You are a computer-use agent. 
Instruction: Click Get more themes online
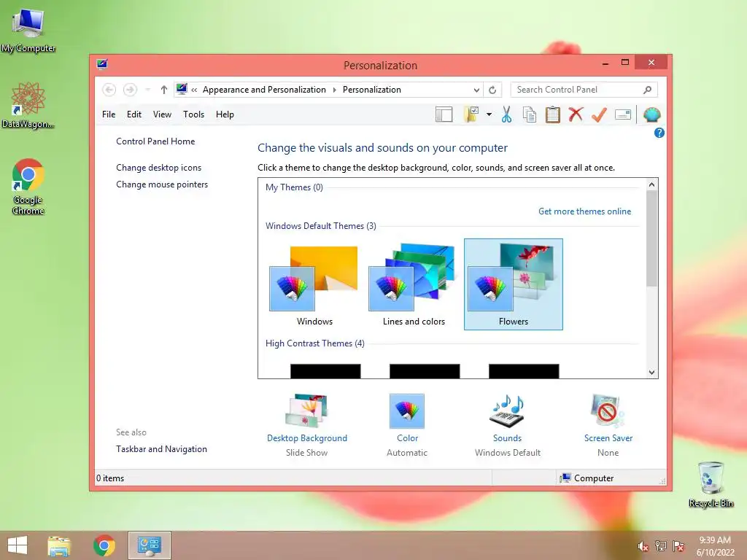pyautogui.click(x=584, y=211)
